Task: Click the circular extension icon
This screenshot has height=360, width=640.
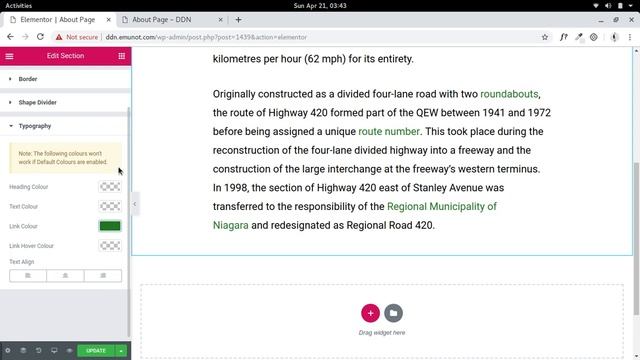Action: coord(594,37)
